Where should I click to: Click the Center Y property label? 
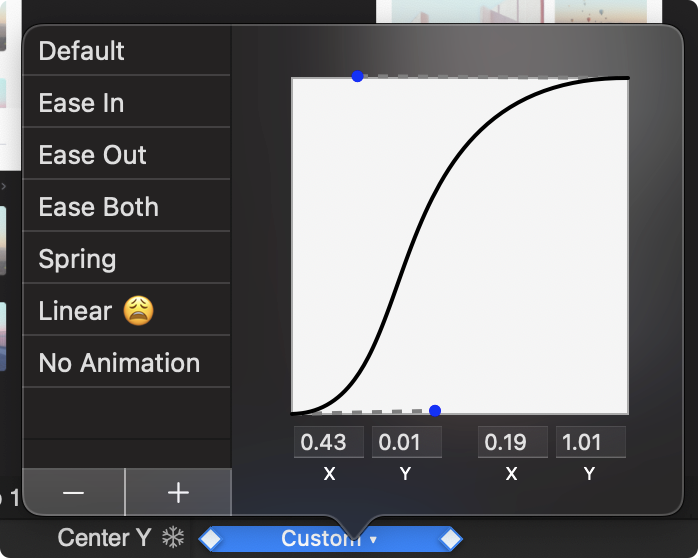(x=104, y=538)
